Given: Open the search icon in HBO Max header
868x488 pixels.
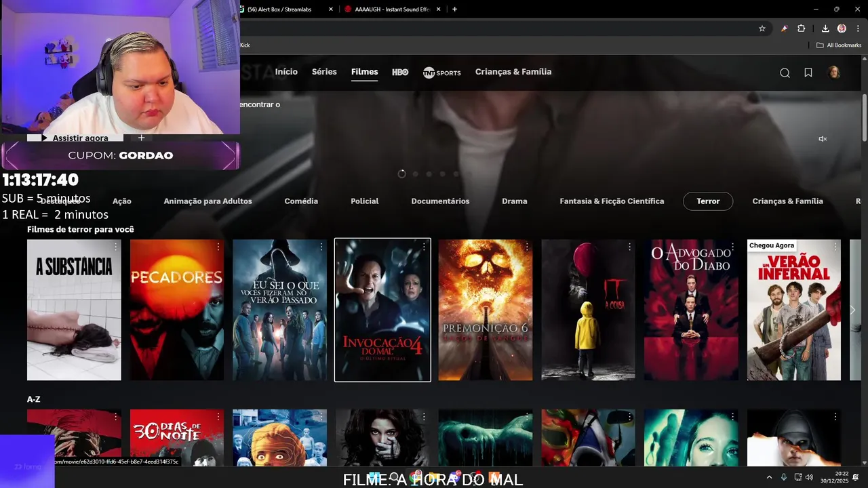Looking at the screenshot, I should [785, 73].
